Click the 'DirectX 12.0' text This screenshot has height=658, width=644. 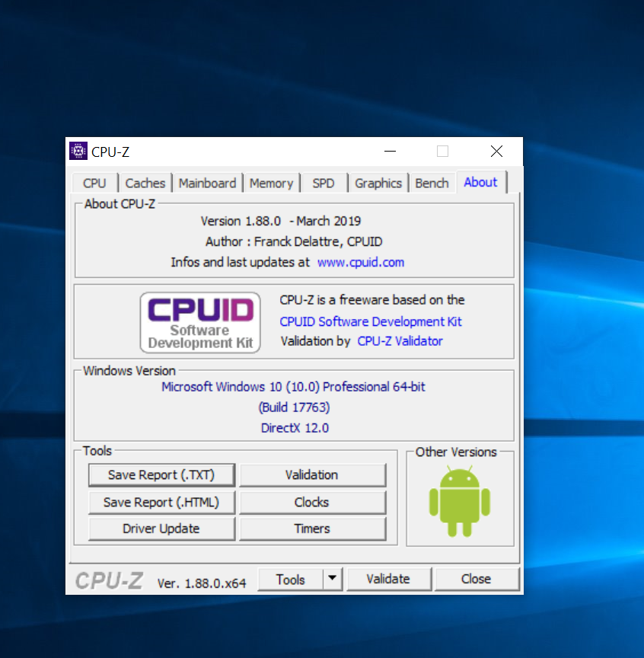point(295,428)
